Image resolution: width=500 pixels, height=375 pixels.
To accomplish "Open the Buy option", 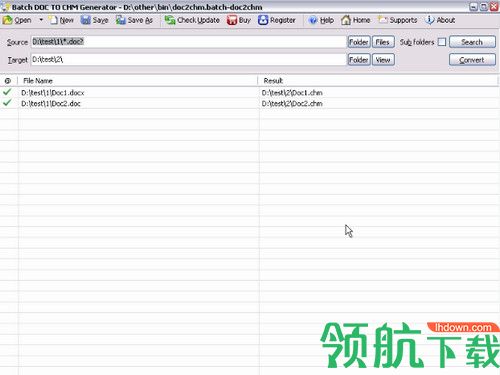I will (239, 20).
